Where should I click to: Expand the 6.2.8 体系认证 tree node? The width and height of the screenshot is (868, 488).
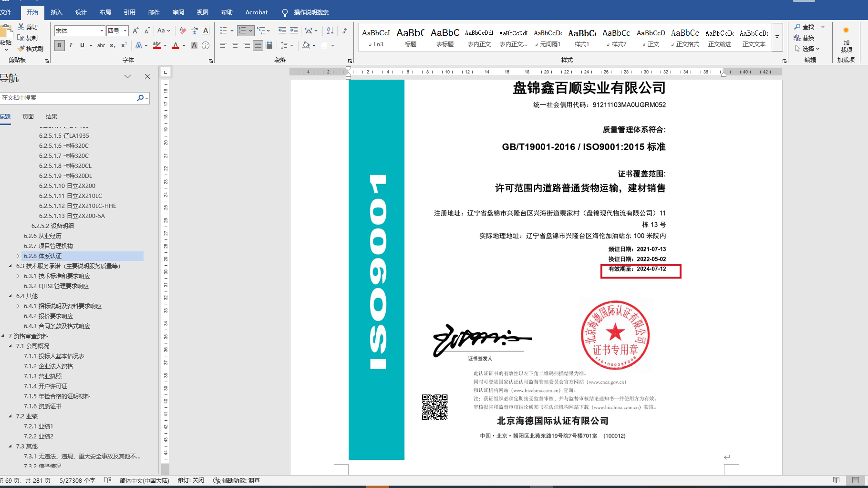point(18,256)
